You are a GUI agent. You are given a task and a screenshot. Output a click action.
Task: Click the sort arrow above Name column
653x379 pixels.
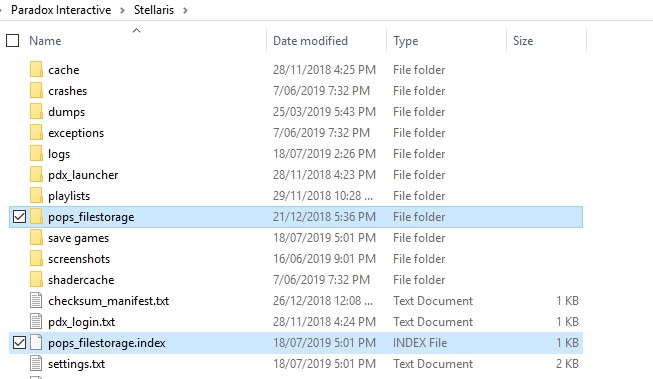136,30
